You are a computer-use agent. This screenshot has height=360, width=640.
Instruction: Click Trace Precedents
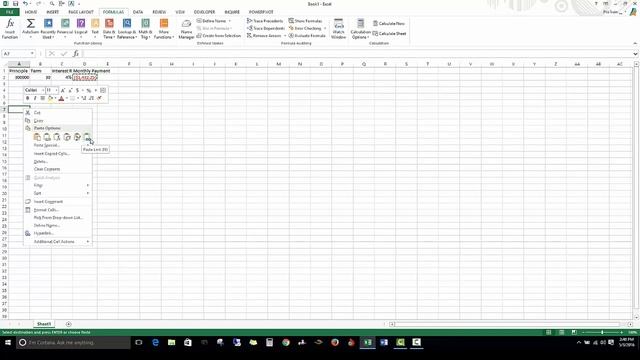coord(265,21)
